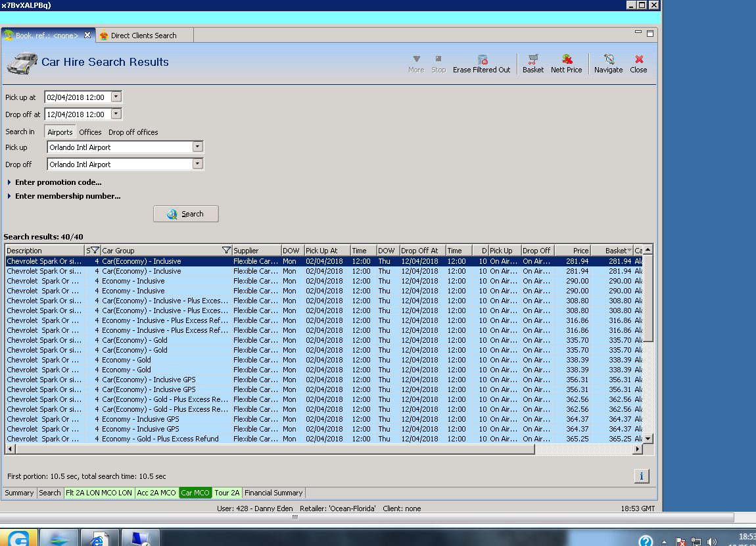Select first Economy - Inclusive row priced 290.00
This screenshot has height=546, width=756.
[324, 281]
